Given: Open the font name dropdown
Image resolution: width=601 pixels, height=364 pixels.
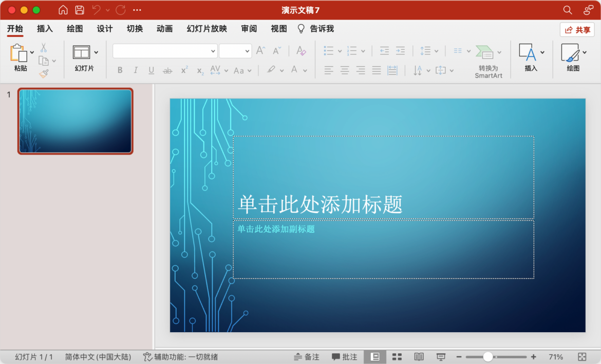Looking at the screenshot, I should [213, 51].
